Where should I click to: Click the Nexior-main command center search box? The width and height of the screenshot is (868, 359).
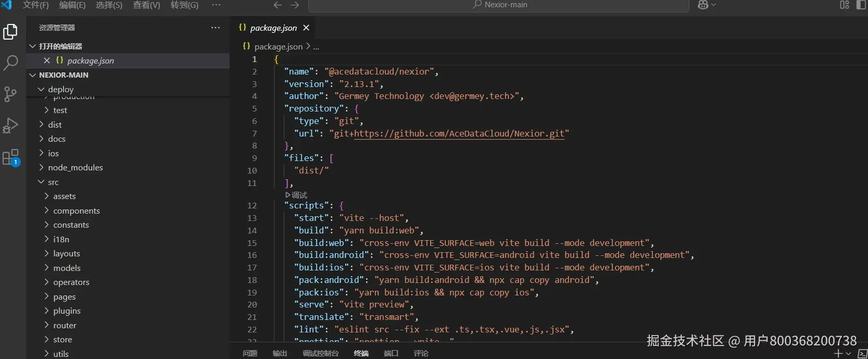click(499, 5)
